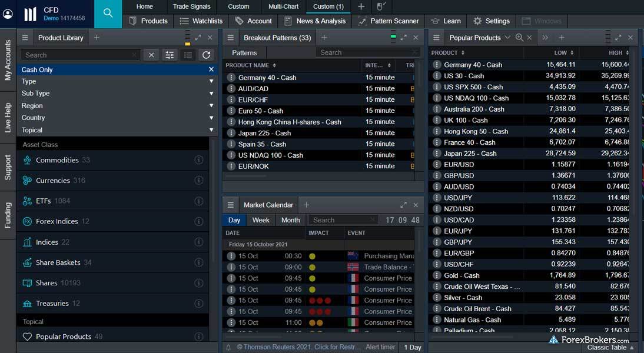Switch Market Calendar to Week view
This screenshot has height=353, width=644.
pyautogui.click(x=261, y=220)
